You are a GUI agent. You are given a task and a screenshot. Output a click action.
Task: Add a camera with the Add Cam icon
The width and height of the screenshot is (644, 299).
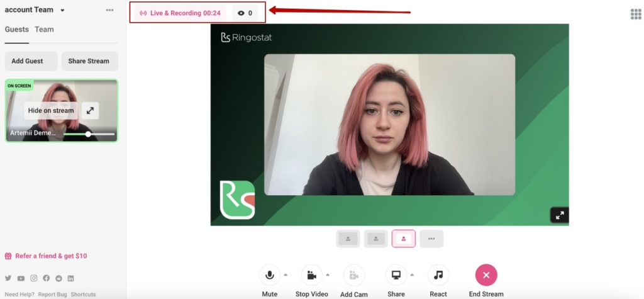pyautogui.click(x=354, y=275)
